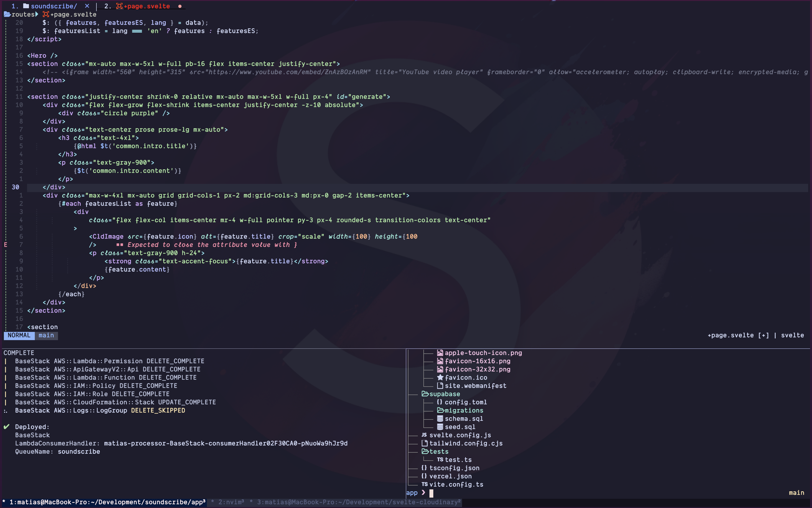Select config.toml in the file tree
812x508 pixels.
click(x=466, y=402)
